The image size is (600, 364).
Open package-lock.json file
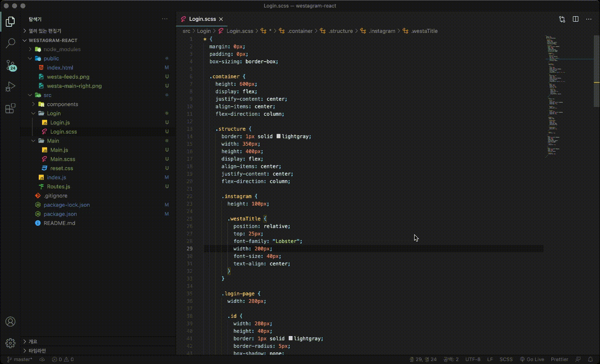[98, 205]
